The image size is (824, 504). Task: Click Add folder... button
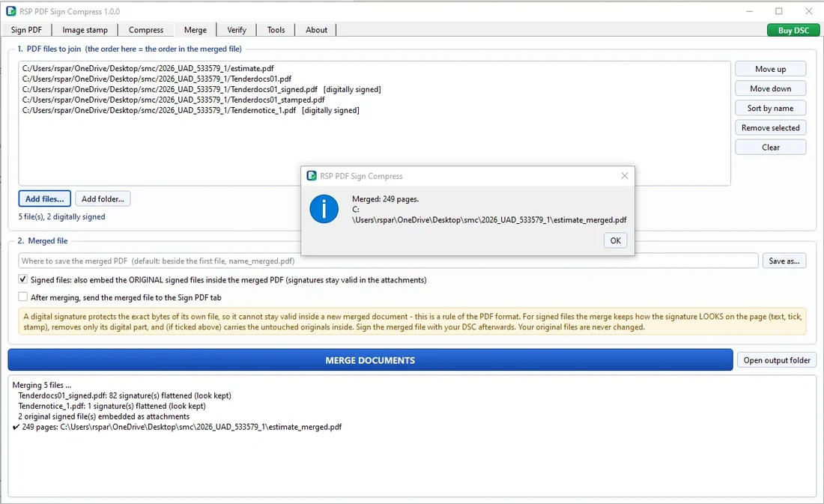[103, 198]
